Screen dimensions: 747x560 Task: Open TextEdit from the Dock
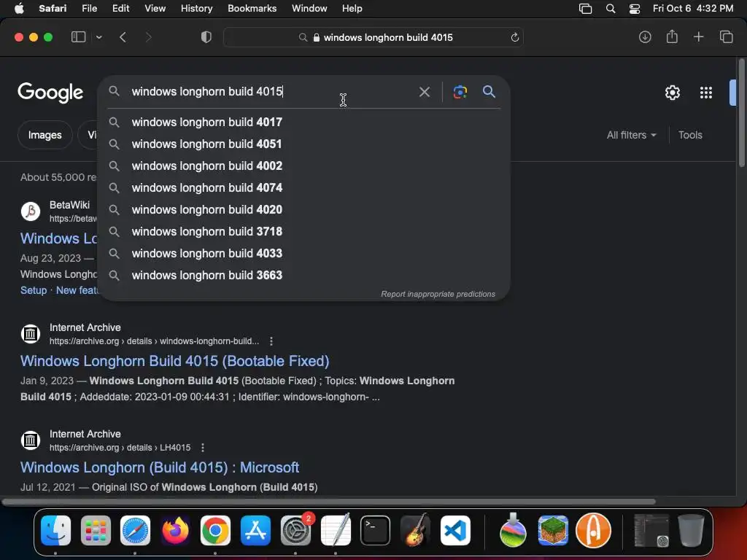point(336,530)
